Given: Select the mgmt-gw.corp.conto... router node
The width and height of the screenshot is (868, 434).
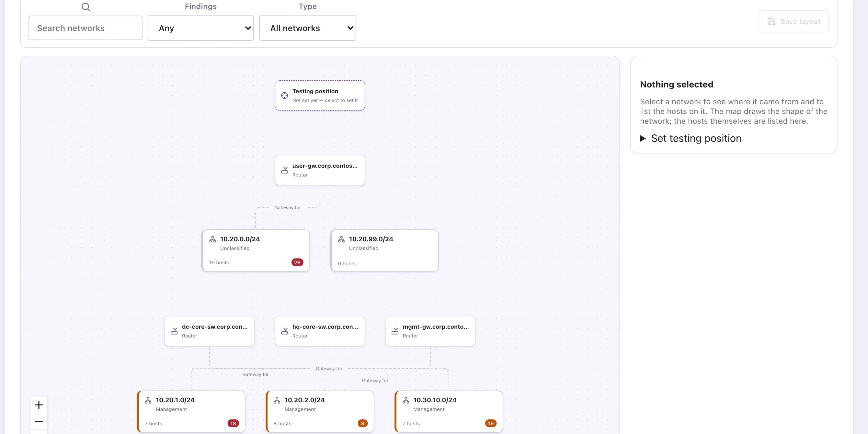Looking at the screenshot, I should 430,331.
